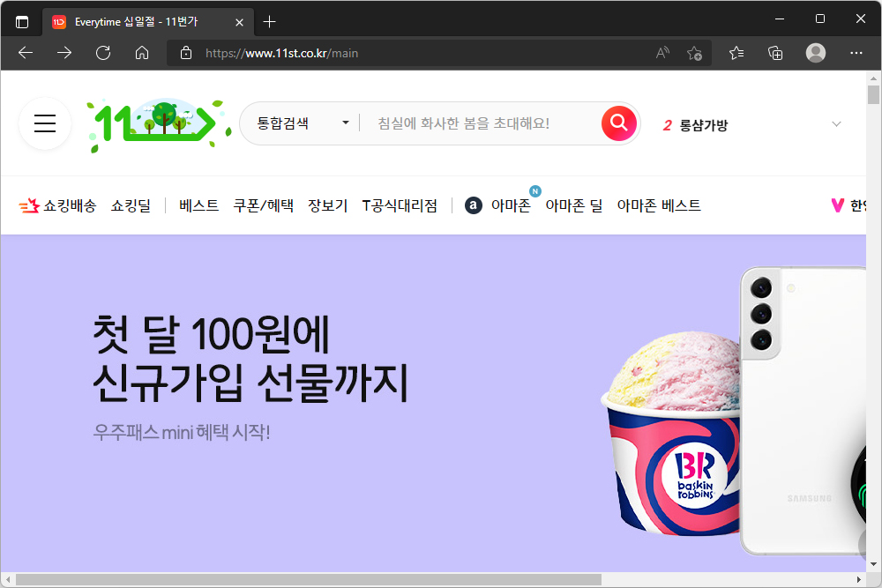The image size is (882, 588).
Task: Click the address bar URL
Action: [282, 54]
